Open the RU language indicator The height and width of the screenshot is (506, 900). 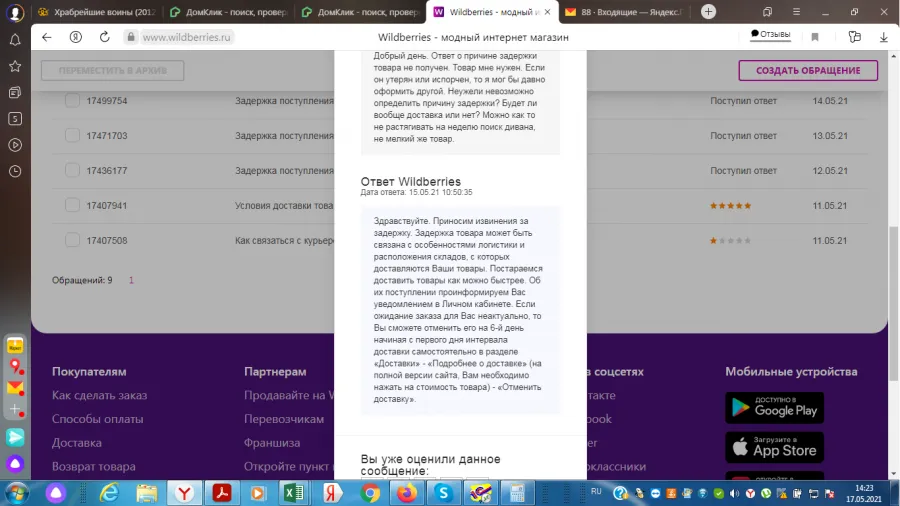point(596,492)
